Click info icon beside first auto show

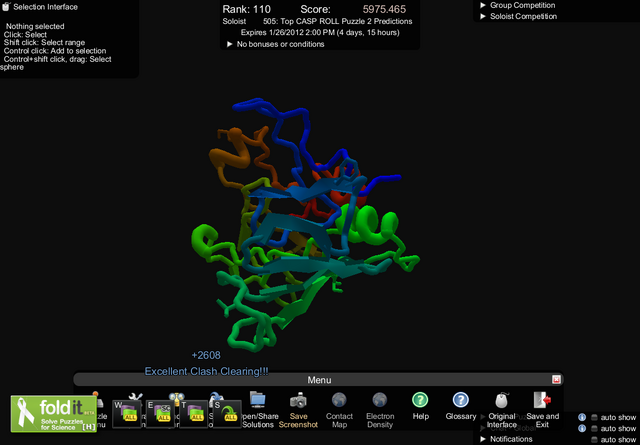pyautogui.click(x=582, y=417)
